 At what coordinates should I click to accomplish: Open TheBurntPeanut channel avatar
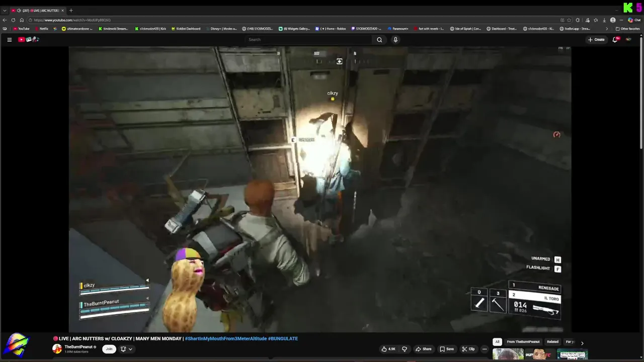coord(57,349)
